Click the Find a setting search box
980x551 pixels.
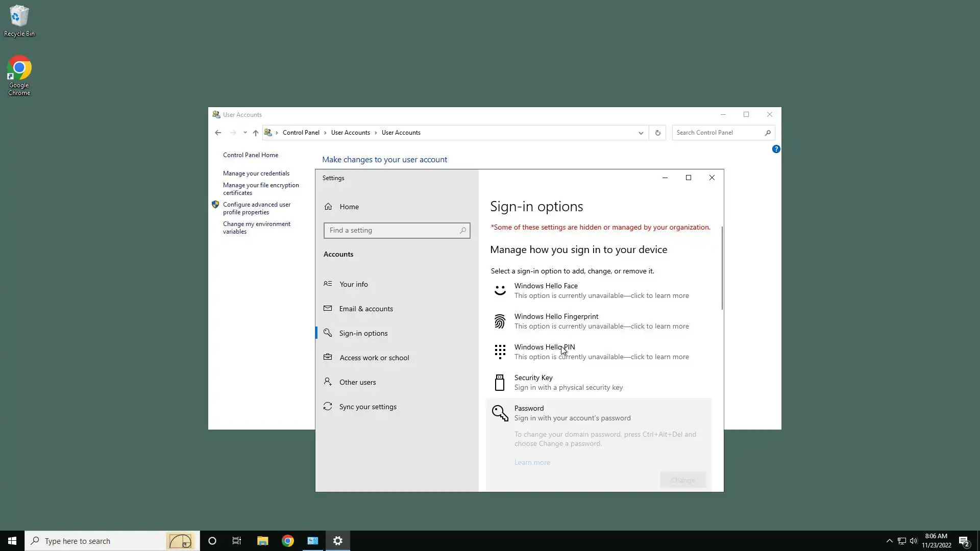tap(393, 231)
